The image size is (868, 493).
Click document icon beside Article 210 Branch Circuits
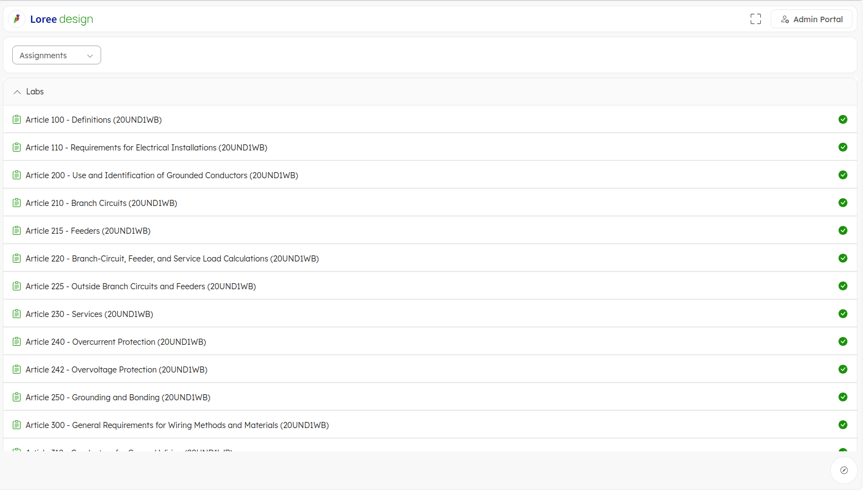(x=17, y=203)
